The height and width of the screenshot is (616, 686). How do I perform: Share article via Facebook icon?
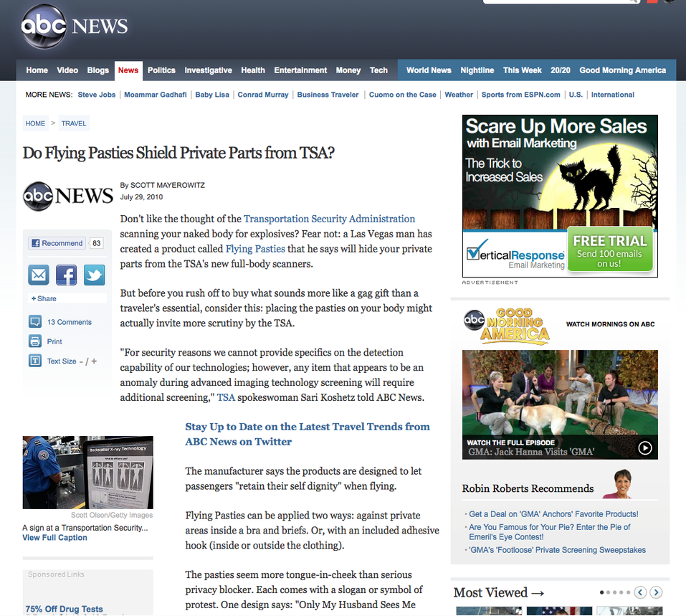pos(66,275)
